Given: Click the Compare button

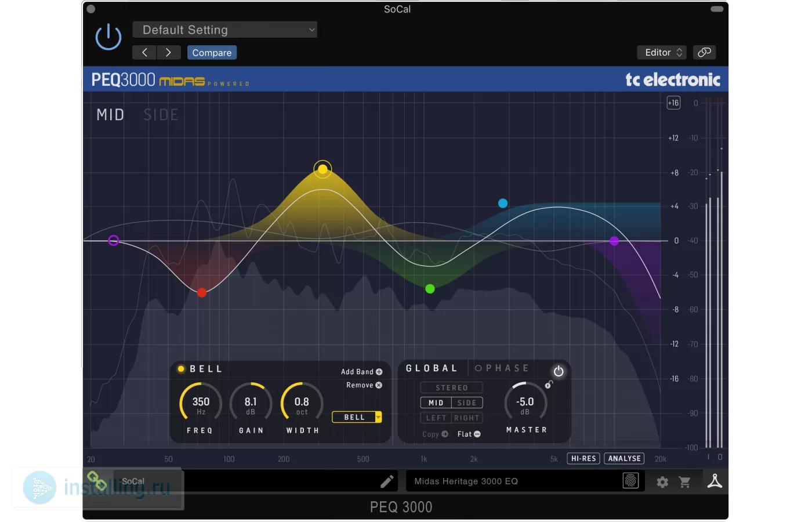Looking at the screenshot, I should (x=212, y=53).
